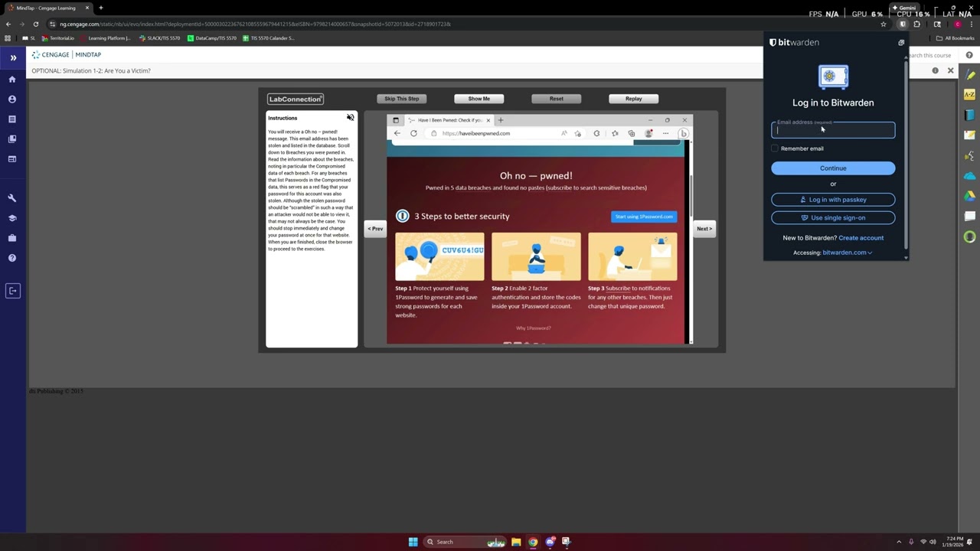Click the Bitwarden extension icon in toolbar
The height and width of the screenshot is (551, 980).
(903, 24)
